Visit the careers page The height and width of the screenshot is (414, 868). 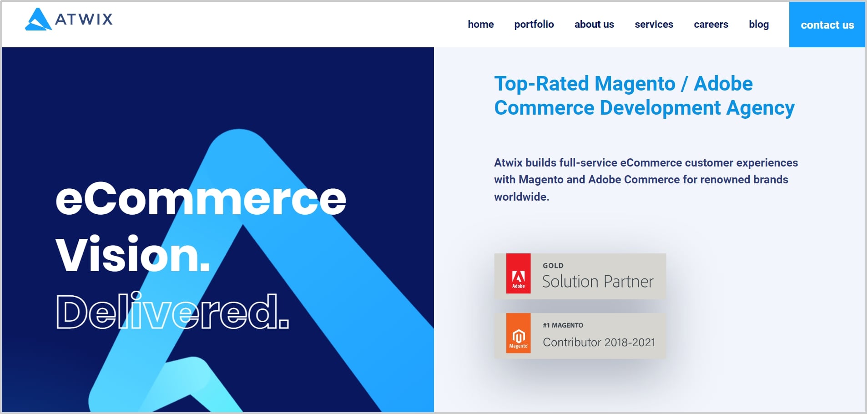(x=711, y=25)
